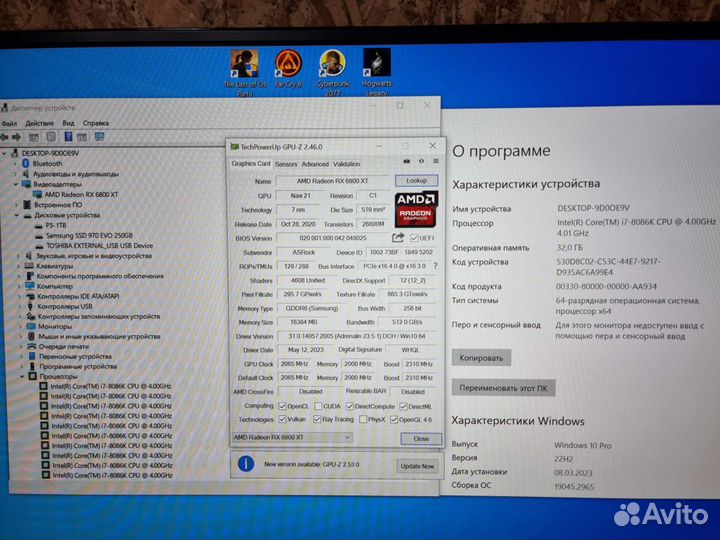
Task: Click Копировать button in settings
Action: (481, 358)
